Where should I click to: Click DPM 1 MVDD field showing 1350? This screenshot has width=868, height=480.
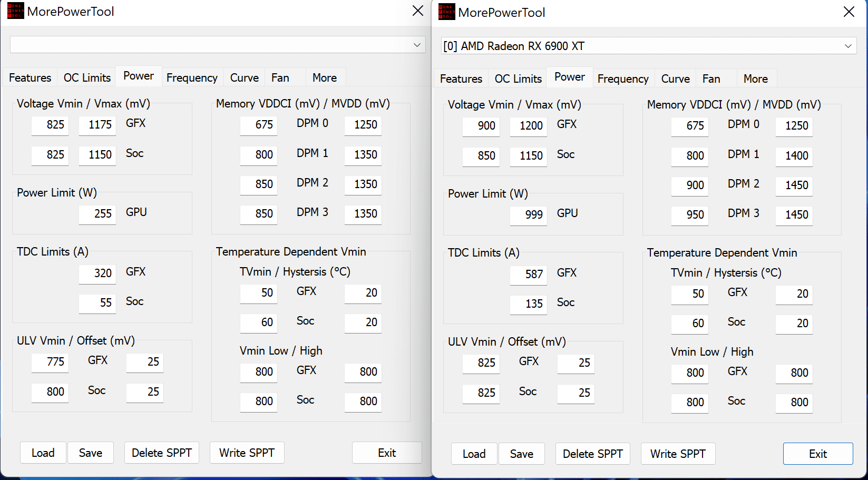[x=363, y=155]
